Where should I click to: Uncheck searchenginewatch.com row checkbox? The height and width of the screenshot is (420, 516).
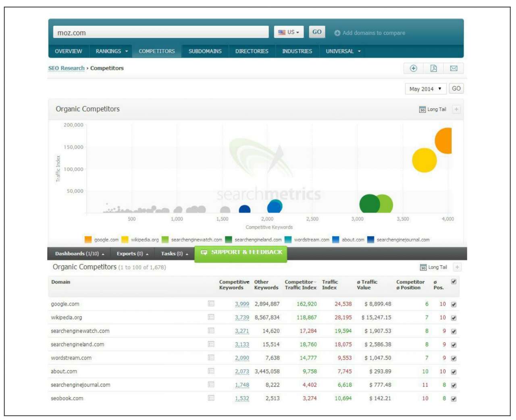point(454,331)
